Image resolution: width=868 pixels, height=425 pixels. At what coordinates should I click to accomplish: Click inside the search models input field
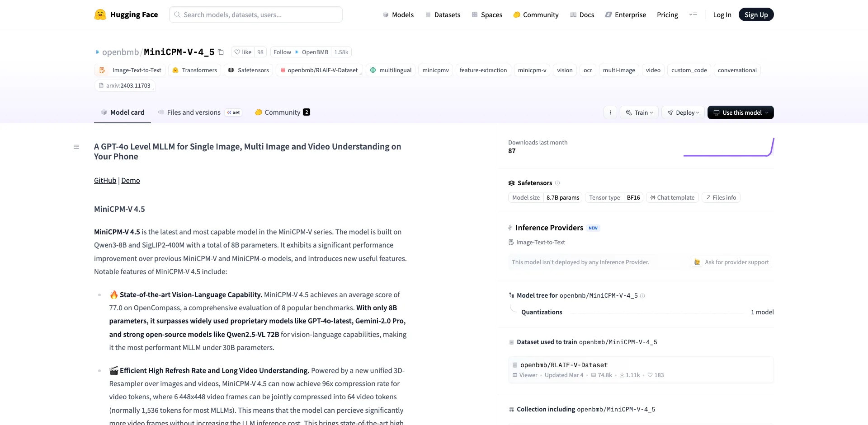click(255, 14)
